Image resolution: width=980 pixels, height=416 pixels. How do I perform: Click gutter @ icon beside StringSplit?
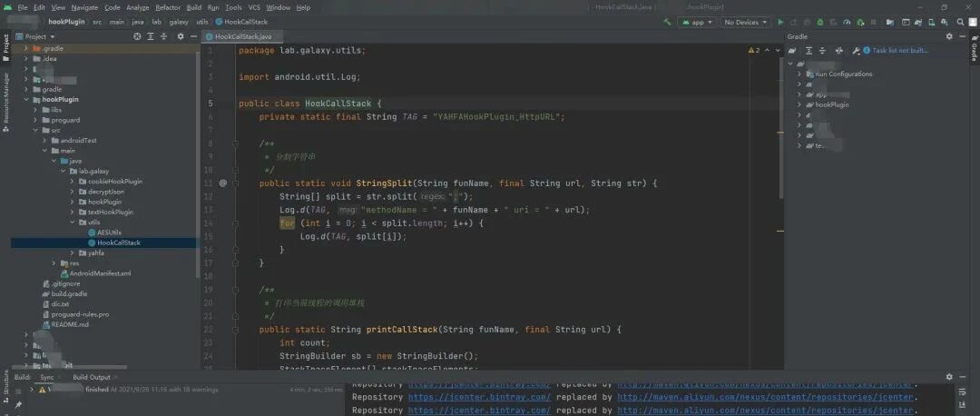click(223, 183)
